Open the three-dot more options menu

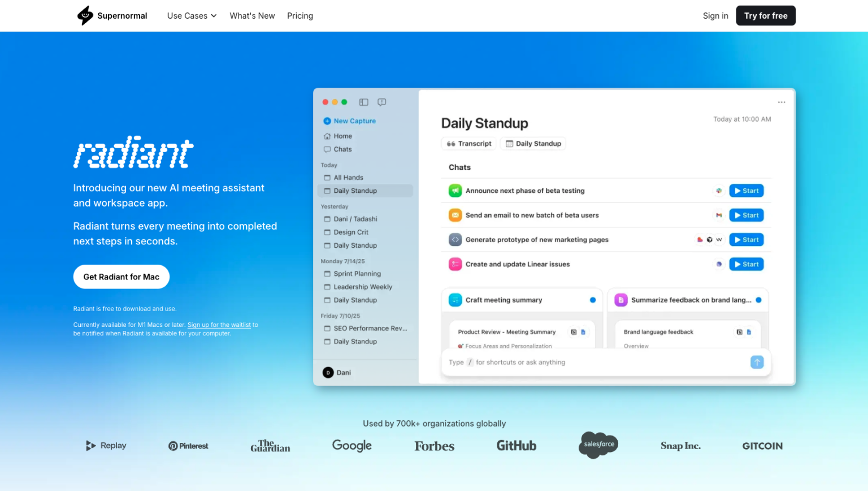click(x=782, y=102)
